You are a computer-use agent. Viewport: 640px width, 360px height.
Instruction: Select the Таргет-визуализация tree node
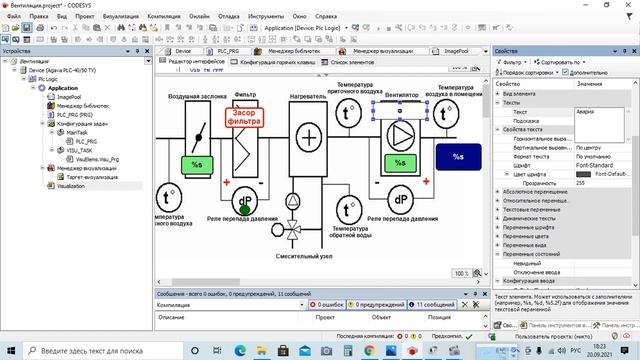click(92, 177)
